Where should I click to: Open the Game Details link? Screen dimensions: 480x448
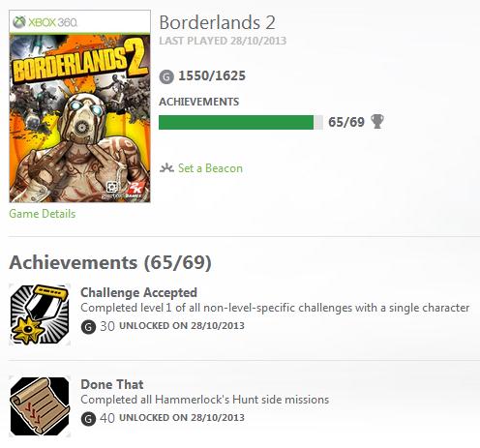(x=43, y=214)
